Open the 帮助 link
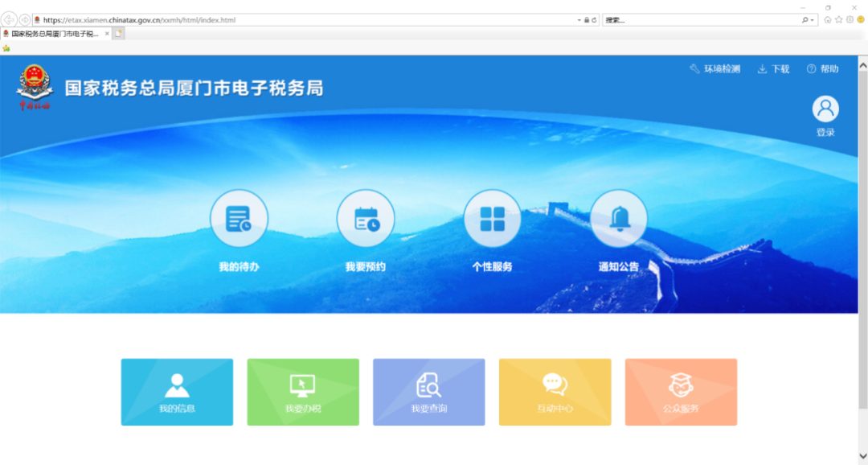This screenshot has width=868, height=465. (x=823, y=68)
